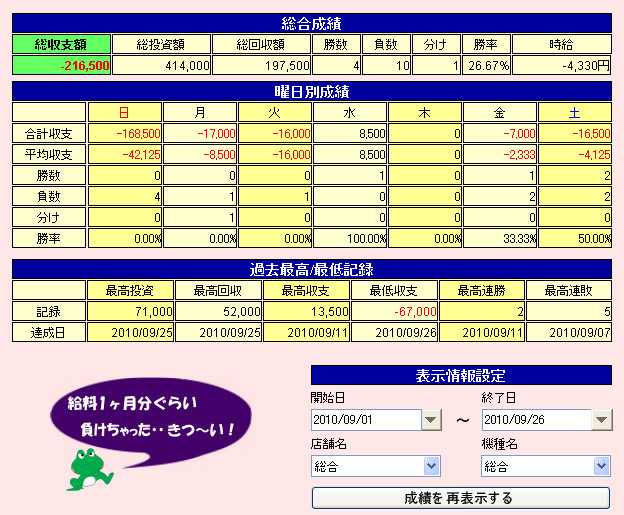The height and width of the screenshot is (515, 624).
Task: Click the total balance value -216,500
Action: click(61, 65)
